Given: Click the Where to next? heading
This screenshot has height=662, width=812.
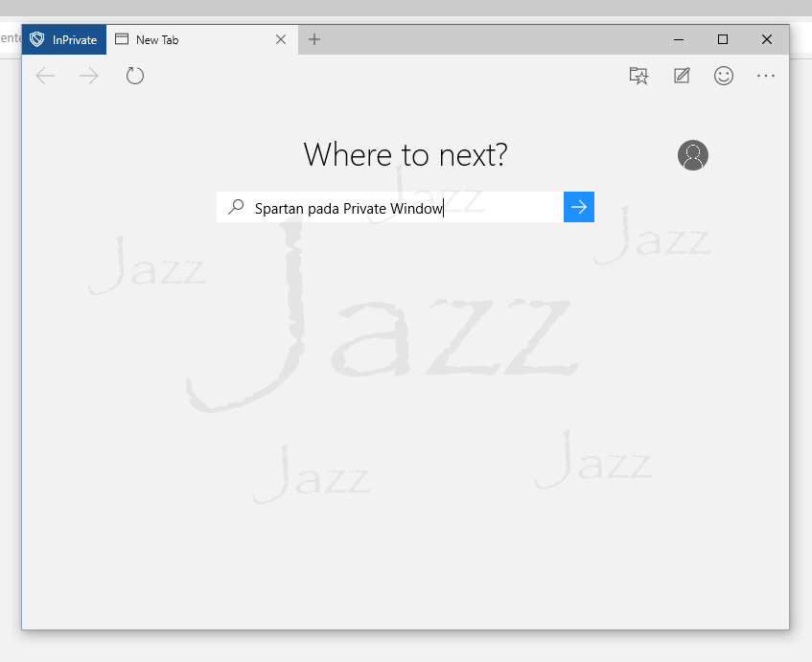Looking at the screenshot, I should 406,154.
